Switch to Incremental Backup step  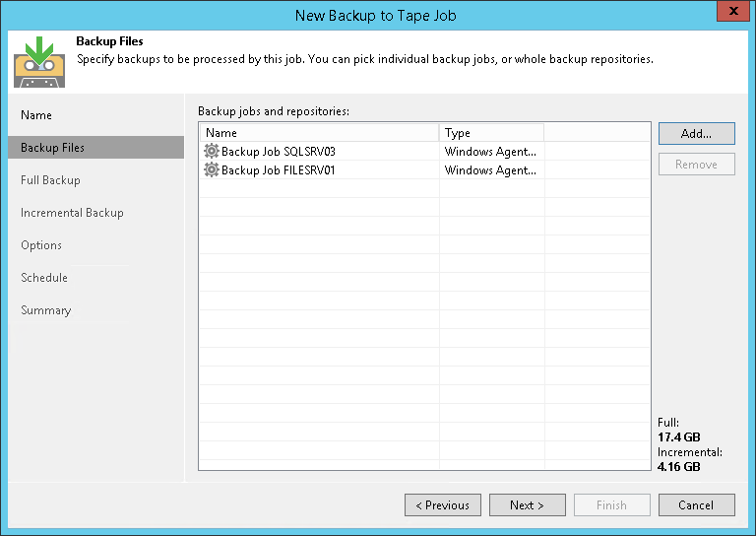pos(72,213)
